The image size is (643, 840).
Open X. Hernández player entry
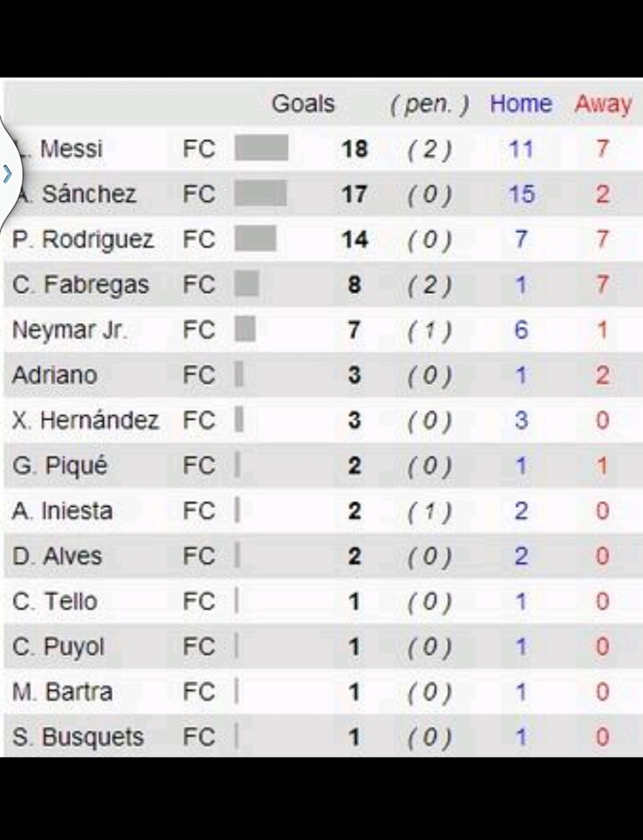(86, 421)
